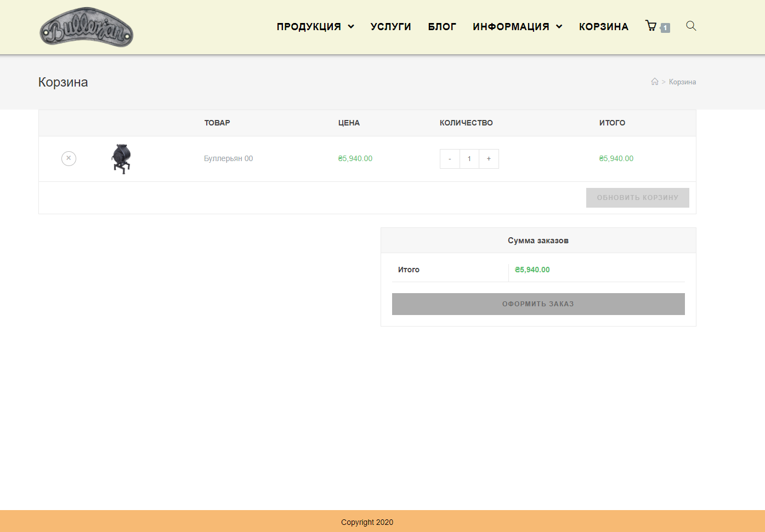Open the УСЛУГИ menu item
The width and height of the screenshot is (765, 532).
[x=391, y=26]
